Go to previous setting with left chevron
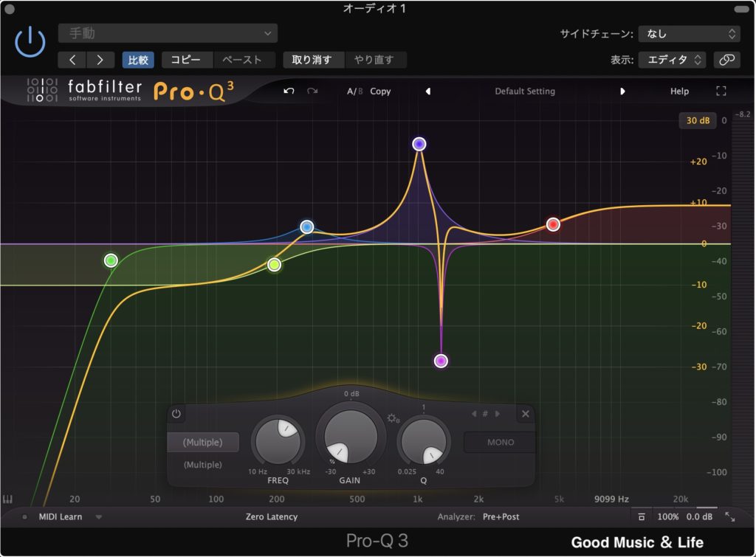Viewport: 756px width, 557px height. click(x=72, y=60)
